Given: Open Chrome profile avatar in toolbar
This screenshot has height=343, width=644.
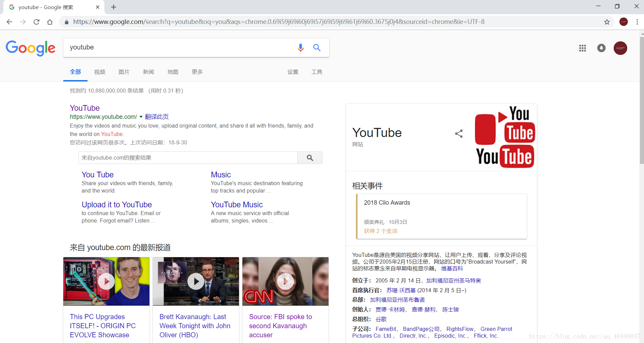Looking at the screenshot, I should [623, 22].
